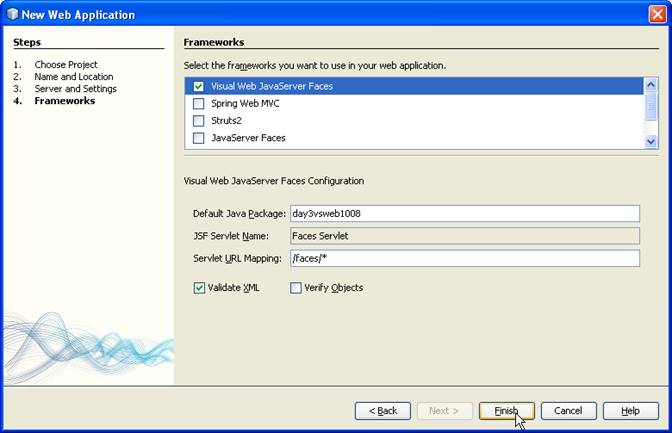Viewport: 672px width, 433px height.
Task: Click step 1 Choose Project
Action: (x=66, y=64)
